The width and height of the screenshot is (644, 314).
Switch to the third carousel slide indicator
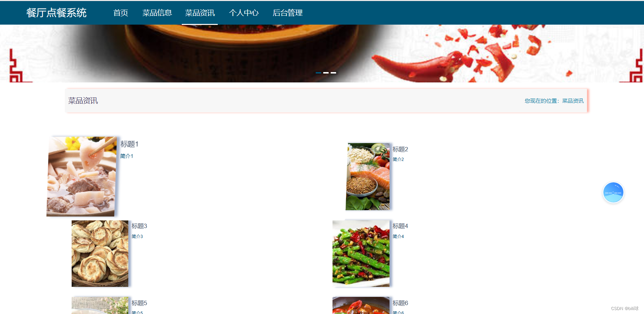[333, 73]
